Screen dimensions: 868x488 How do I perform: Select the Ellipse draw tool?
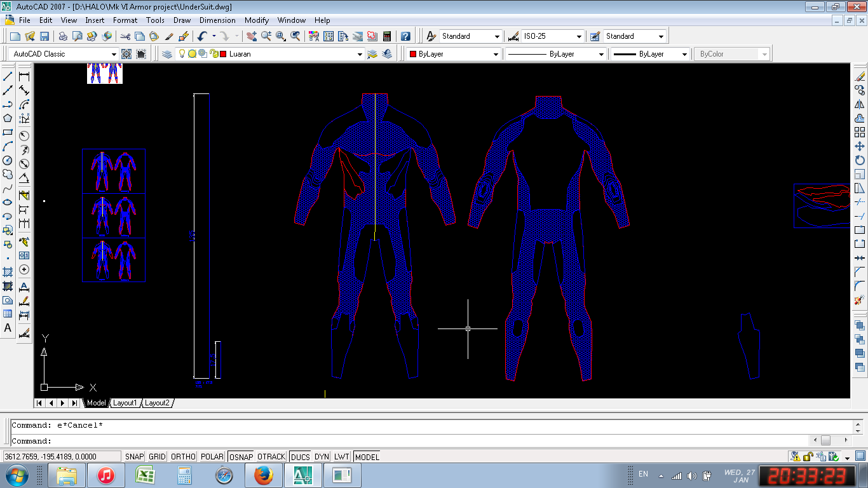coord(8,202)
